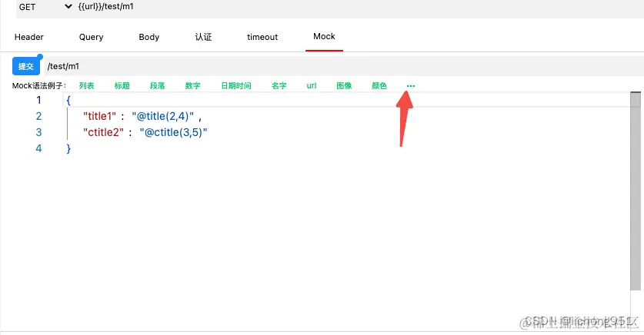Viewport: 644px width, 335px height.
Task: Click the "ctitle2" key in line 3
Action: (104, 132)
